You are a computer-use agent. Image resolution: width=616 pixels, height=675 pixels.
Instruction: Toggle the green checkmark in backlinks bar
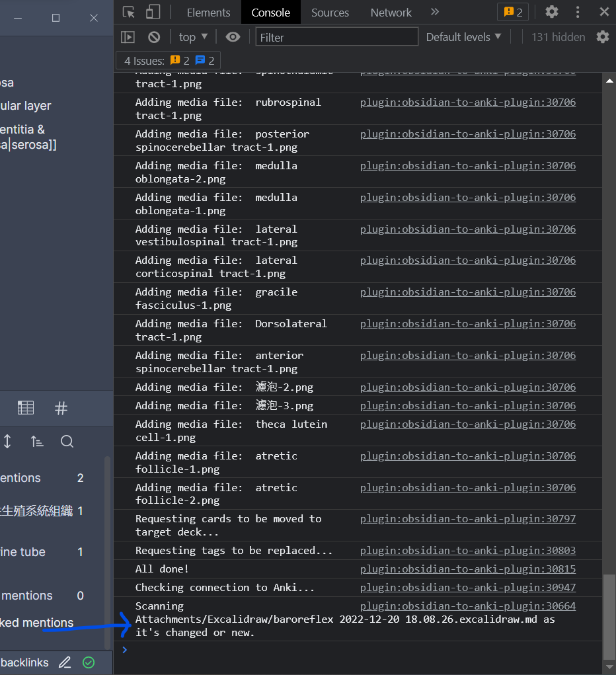pyautogui.click(x=88, y=662)
